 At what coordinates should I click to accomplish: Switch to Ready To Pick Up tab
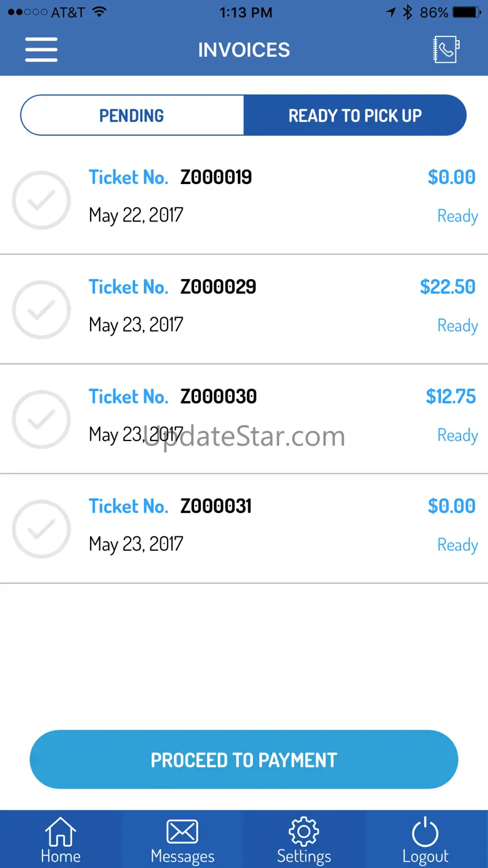tap(355, 115)
